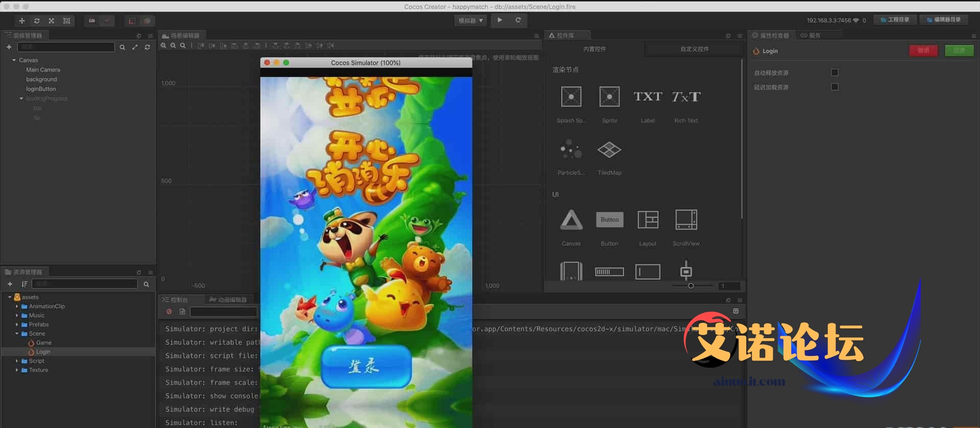The width and height of the screenshot is (980, 428).
Task: Click the assets search input field
Action: pyautogui.click(x=85, y=284)
